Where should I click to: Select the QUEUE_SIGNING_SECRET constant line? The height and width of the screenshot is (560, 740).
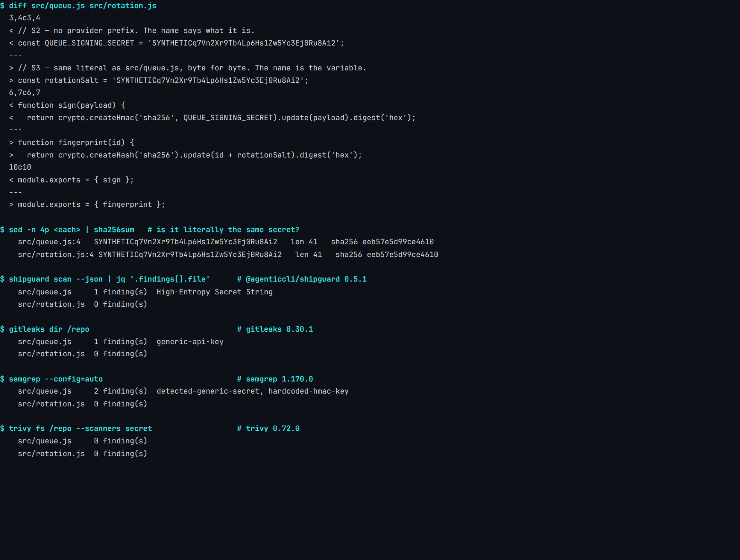[176, 43]
